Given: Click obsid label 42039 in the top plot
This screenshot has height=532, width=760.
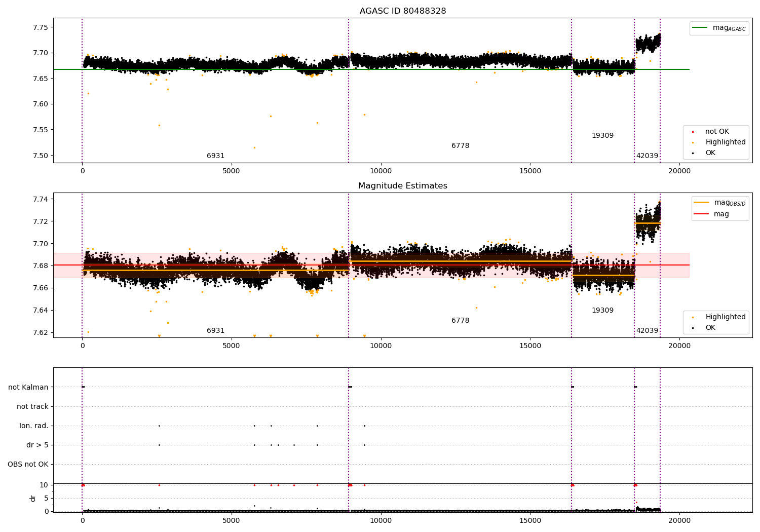Looking at the screenshot, I should pos(647,156).
